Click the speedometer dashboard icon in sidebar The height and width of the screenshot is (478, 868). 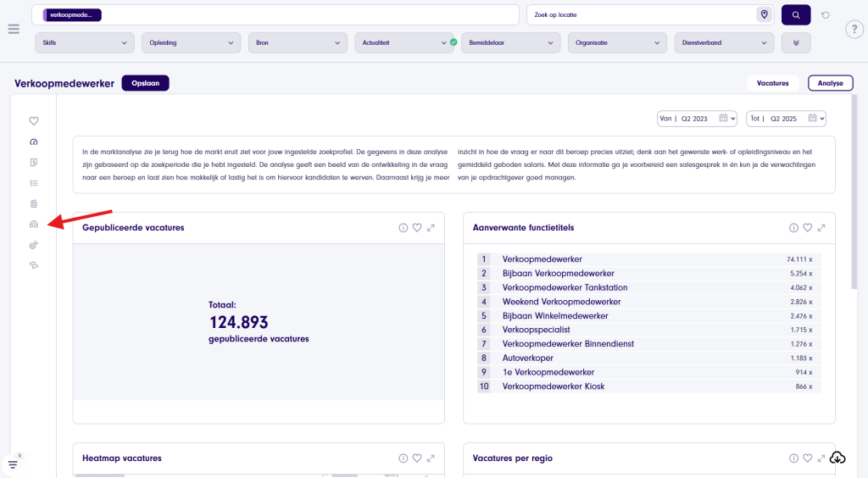click(x=34, y=142)
